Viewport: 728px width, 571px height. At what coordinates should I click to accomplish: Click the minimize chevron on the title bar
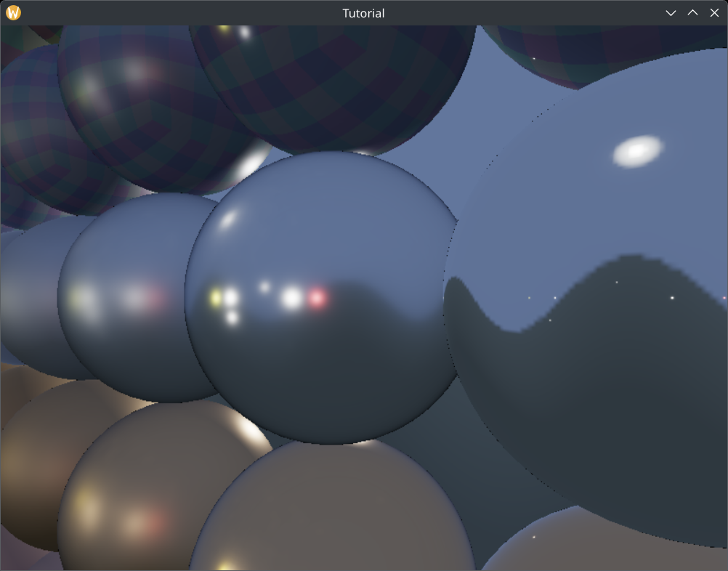click(x=671, y=12)
